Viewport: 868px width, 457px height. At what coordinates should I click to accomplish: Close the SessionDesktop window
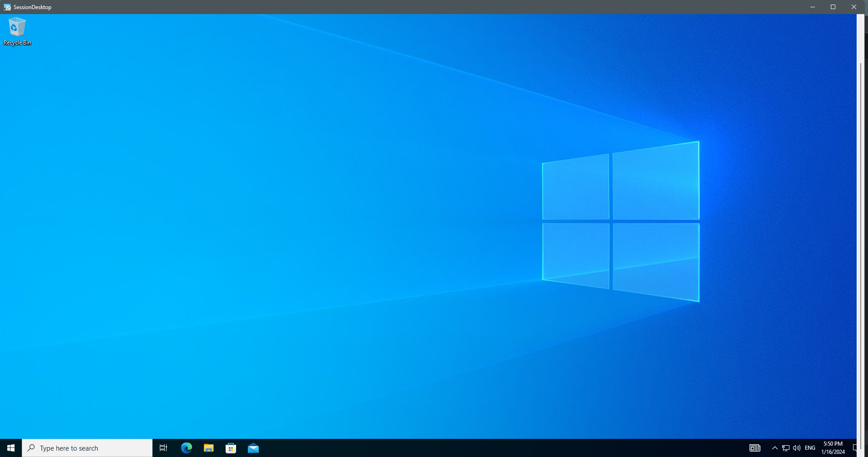tap(854, 7)
